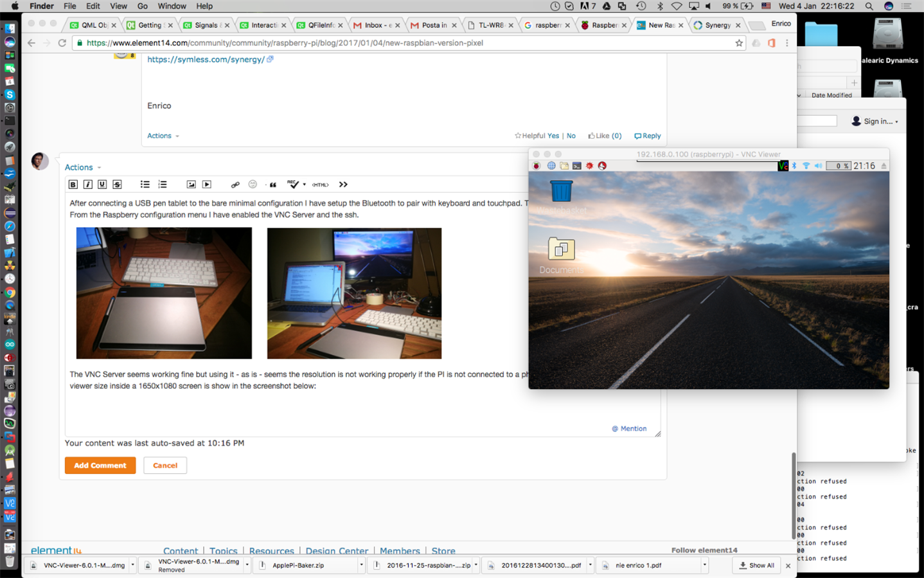Open the Wastebasket on the Pi desktop

(561, 192)
